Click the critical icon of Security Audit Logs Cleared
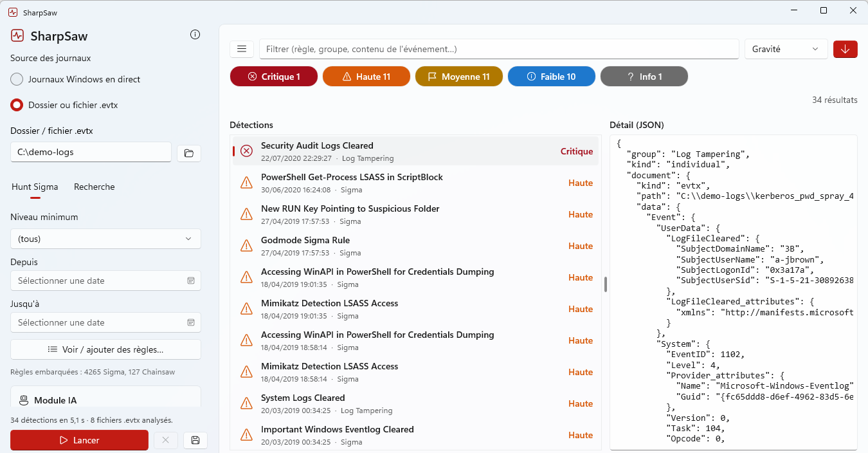Viewport: 868px width, 453px height. coord(246,151)
